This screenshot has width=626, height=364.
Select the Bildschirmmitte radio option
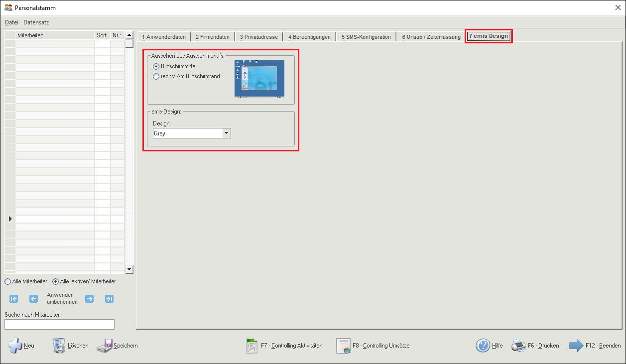click(x=156, y=66)
